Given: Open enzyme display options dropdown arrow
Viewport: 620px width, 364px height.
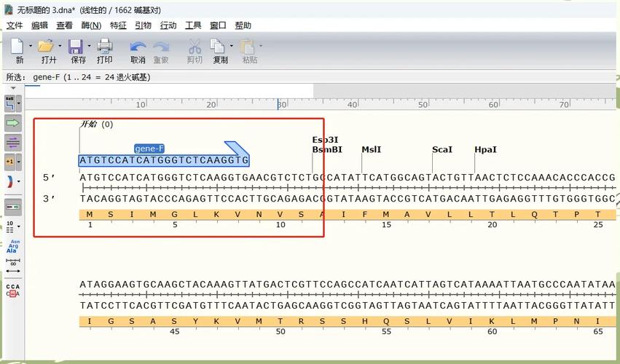Looking at the screenshot, I should [x=19, y=104].
